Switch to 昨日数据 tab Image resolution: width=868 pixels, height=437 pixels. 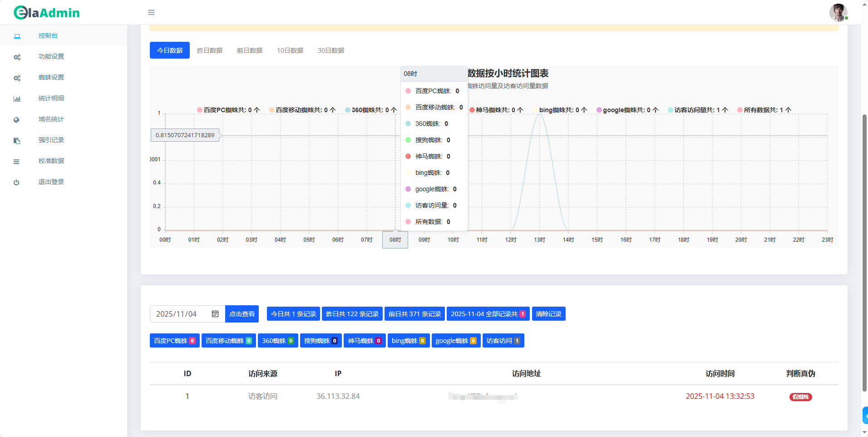pyautogui.click(x=210, y=50)
